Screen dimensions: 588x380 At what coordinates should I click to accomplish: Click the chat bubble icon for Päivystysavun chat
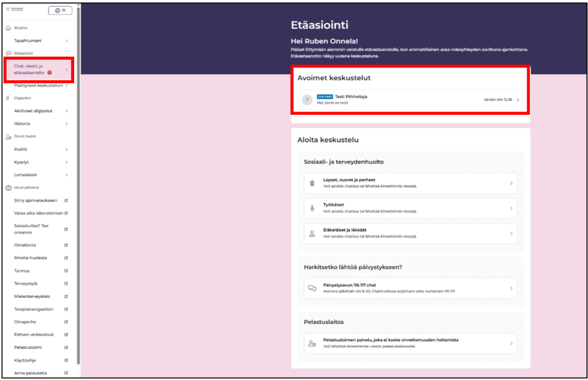tap(312, 289)
